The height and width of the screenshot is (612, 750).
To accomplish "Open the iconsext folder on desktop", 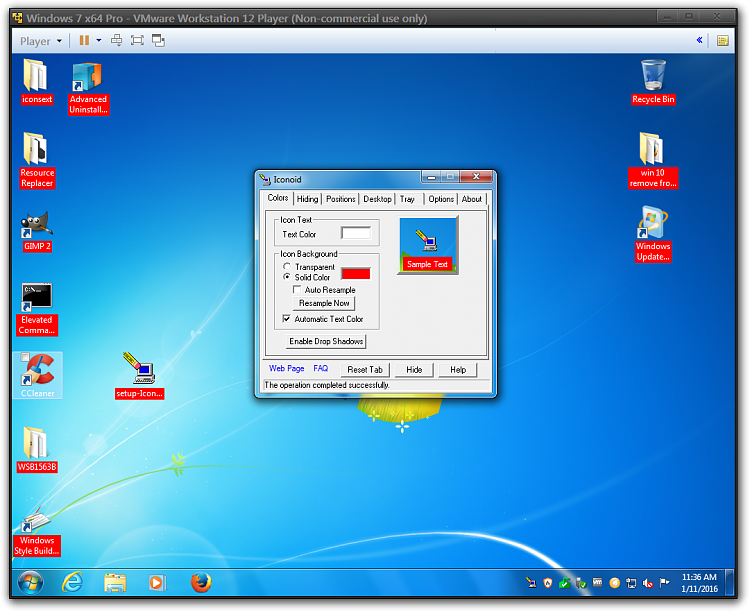I will tap(36, 81).
